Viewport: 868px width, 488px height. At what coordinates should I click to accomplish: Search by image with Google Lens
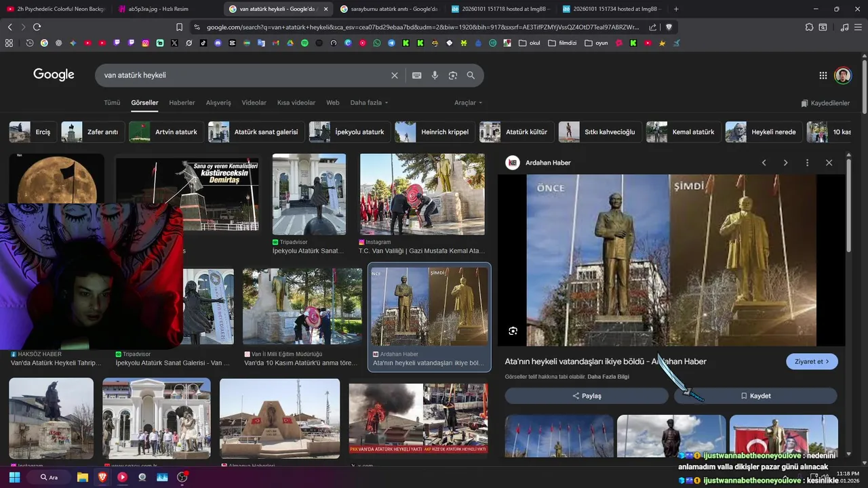453,75
